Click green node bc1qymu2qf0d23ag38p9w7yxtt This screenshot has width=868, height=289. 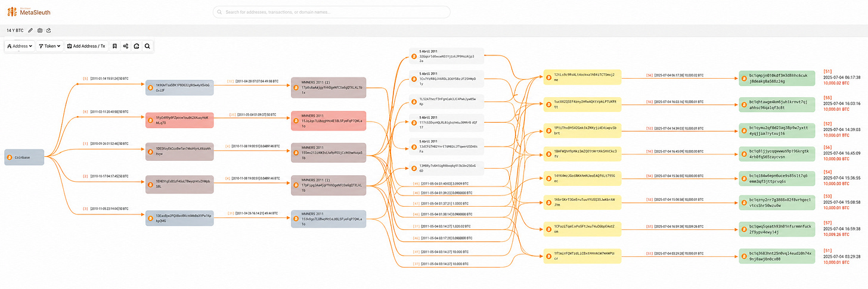click(x=776, y=130)
